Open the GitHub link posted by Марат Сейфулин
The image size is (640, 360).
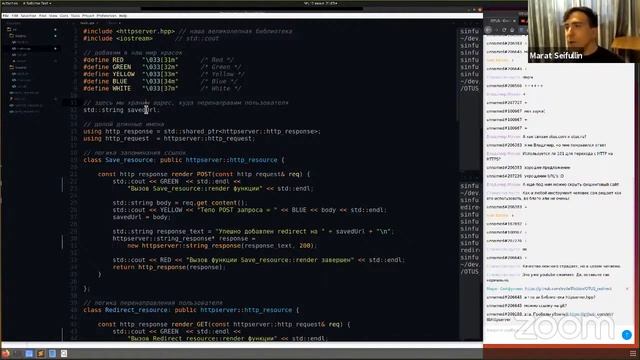(568, 289)
